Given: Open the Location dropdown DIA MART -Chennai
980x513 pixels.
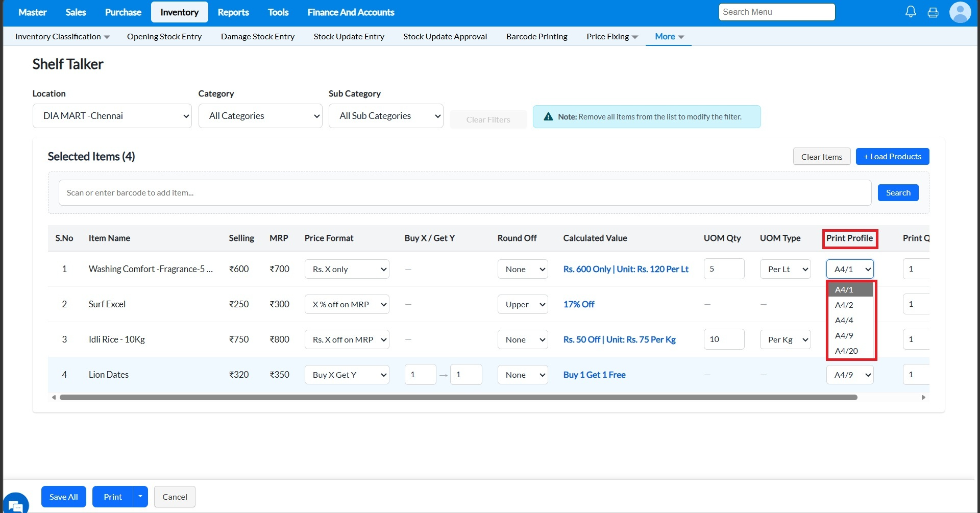Looking at the screenshot, I should pos(112,116).
